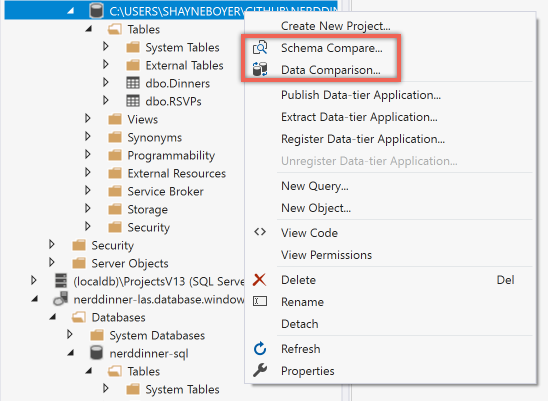
Task: Collapse the nerddinner-las server node
Action: (x=35, y=299)
